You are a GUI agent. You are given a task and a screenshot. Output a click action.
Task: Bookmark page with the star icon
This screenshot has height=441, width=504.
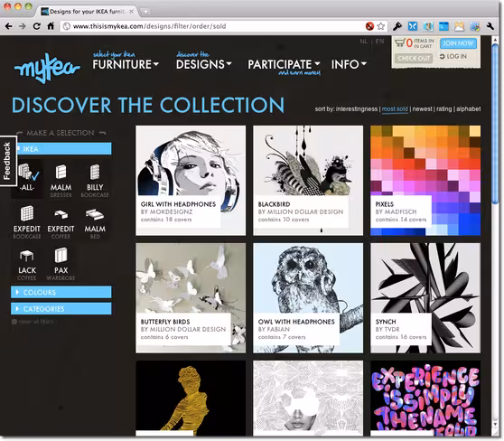pos(381,26)
